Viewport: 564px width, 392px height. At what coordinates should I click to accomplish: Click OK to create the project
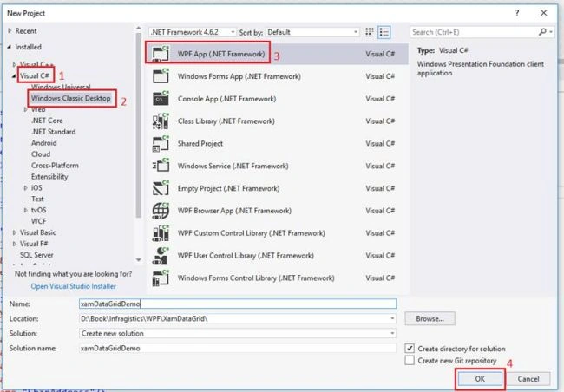480,379
